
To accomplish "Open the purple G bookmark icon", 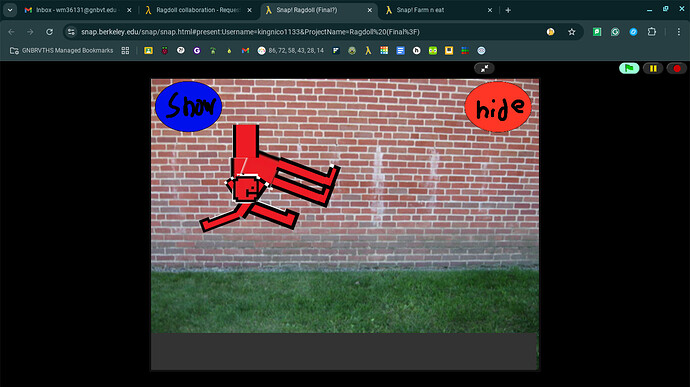I will (x=197, y=51).
